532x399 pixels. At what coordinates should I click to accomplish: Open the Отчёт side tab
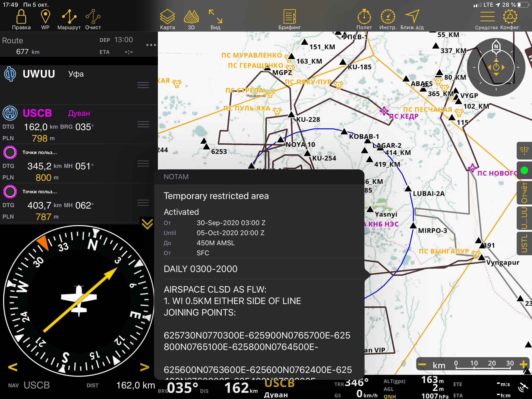point(524,193)
